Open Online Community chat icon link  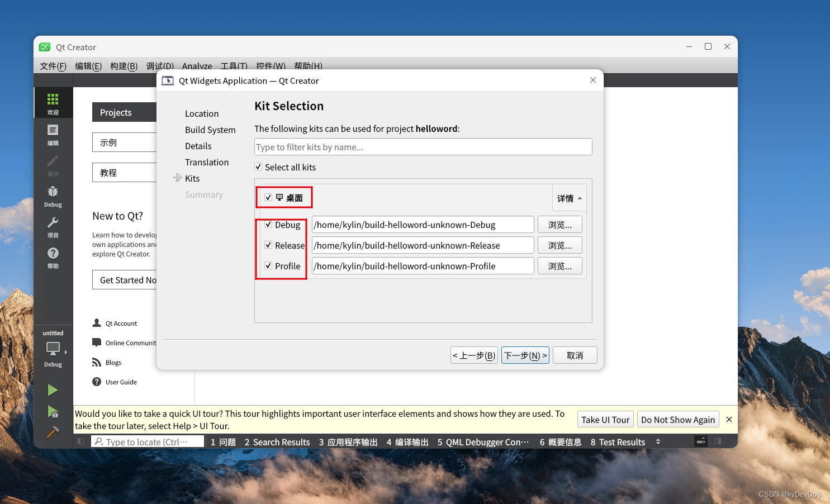[x=97, y=343]
